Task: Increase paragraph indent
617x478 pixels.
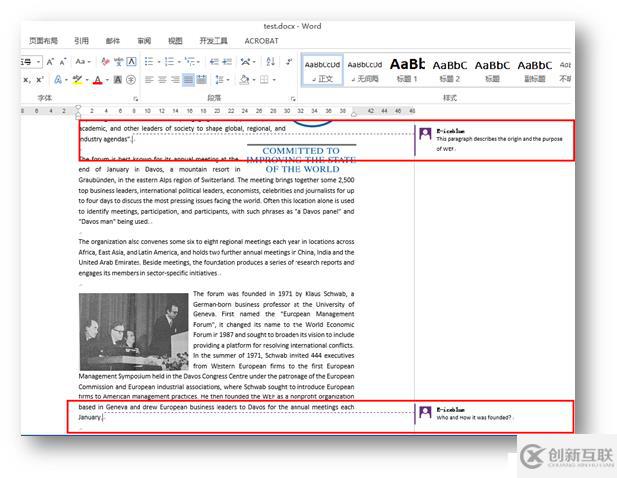Action: pos(227,61)
